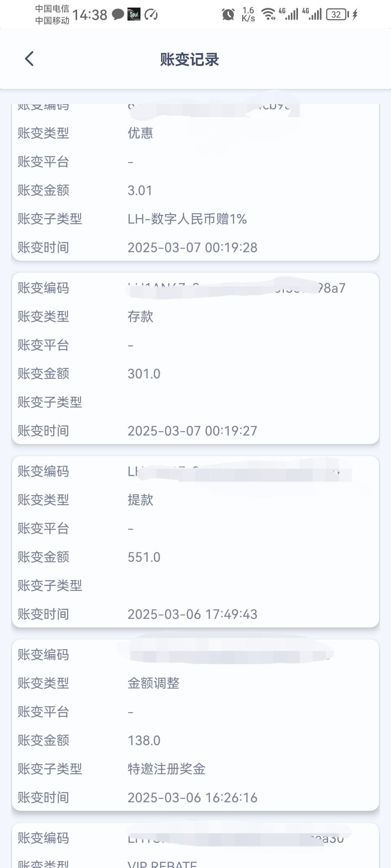The width and height of the screenshot is (391, 868).
Task: Tap the Wi-Fi signal icon
Action: [268, 14]
